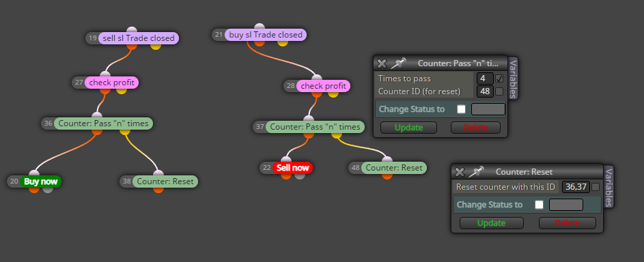Click the red Sell now node
Viewport: 644px width, 262px height.
point(292,168)
